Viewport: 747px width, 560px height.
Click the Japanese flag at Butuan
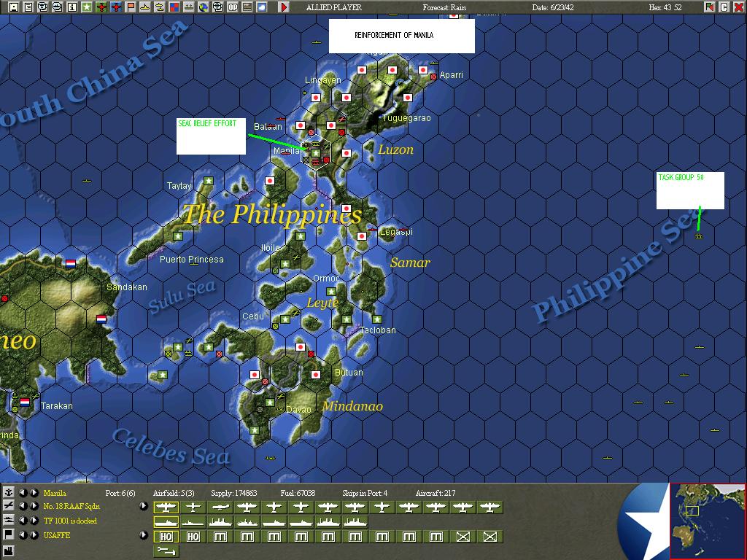[x=315, y=374]
